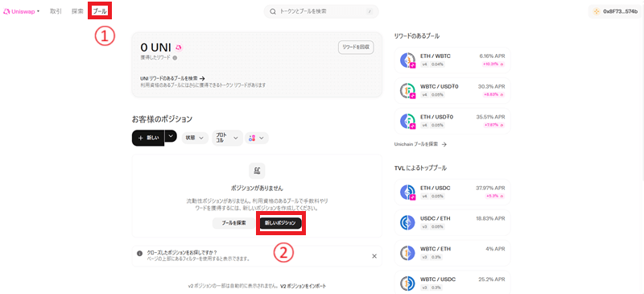Click the empty positions pool icon

(x=257, y=170)
